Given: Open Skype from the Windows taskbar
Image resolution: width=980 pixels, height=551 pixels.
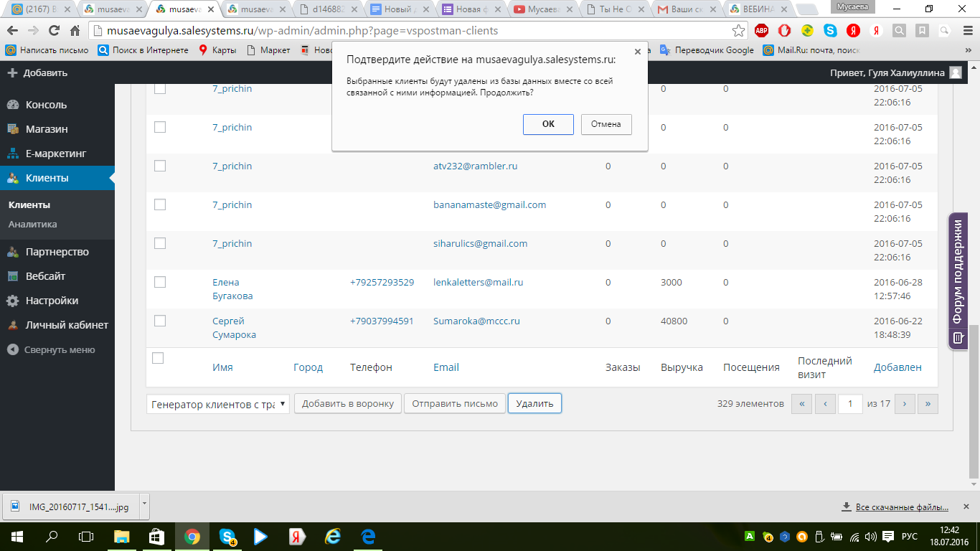Looking at the screenshot, I should point(228,536).
